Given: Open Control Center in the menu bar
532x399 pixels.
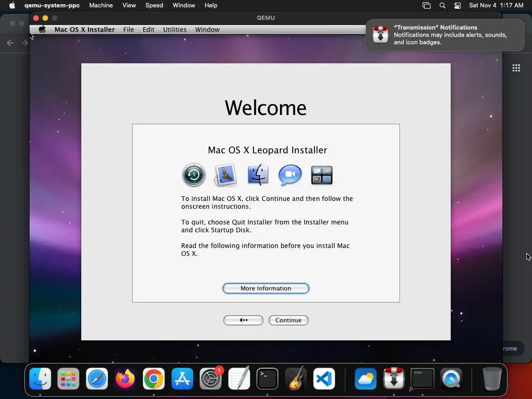Looking at the screenshot, I should coord(457,6).
